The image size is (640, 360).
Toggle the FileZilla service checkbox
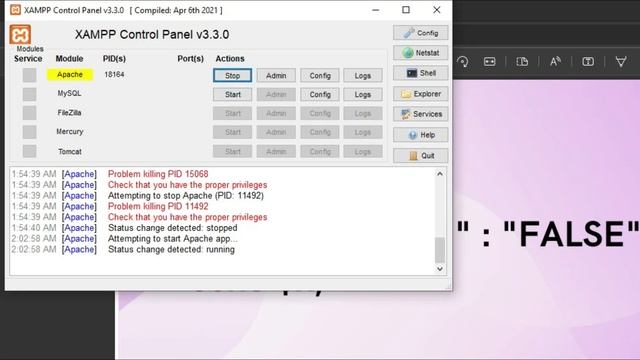click(29, 113)
